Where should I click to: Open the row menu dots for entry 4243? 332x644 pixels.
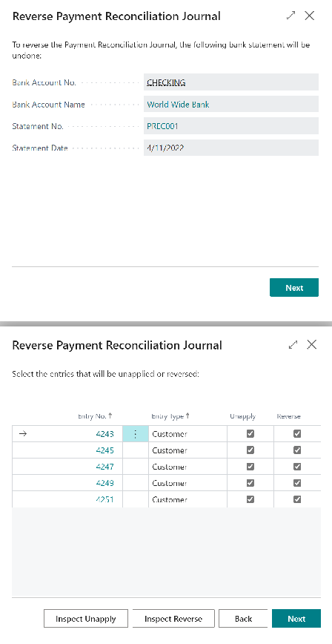tap(136, 434)
